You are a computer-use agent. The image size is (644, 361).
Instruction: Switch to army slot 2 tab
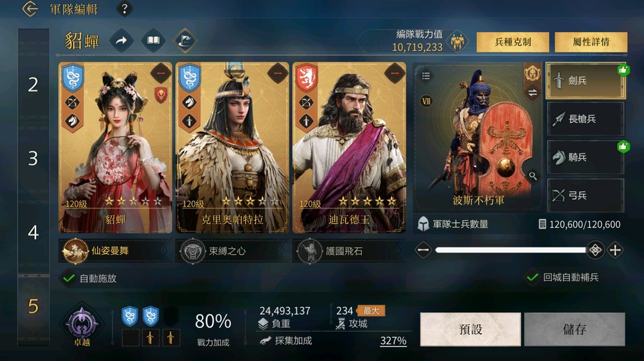[x=33, y=85]
